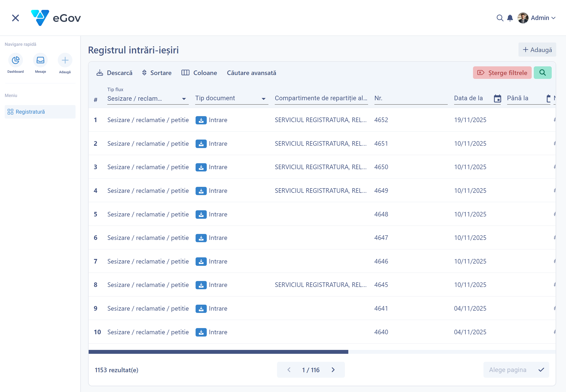Expand the Tip flux dropdown
Screen dimensions: 566x392
click(x=147, y=99)
